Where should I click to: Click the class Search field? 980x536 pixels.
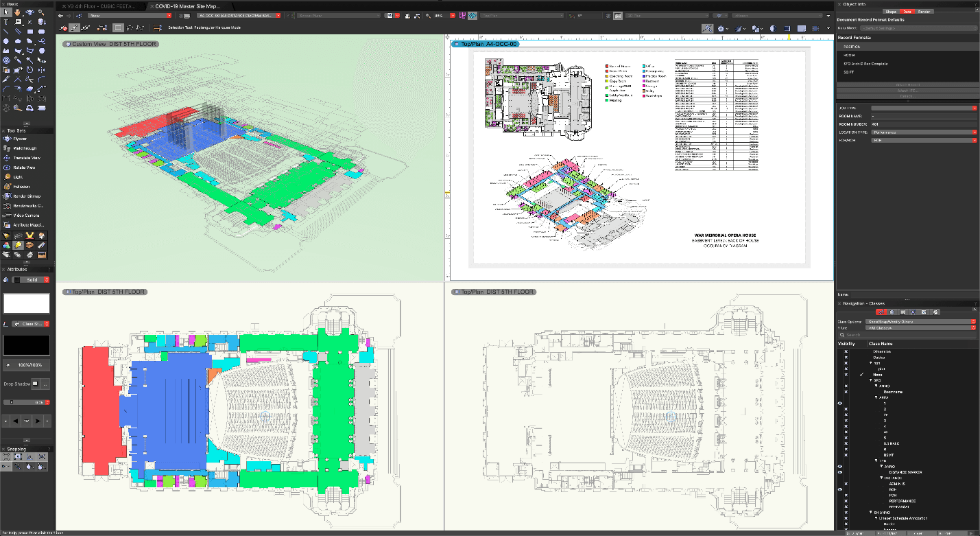point(905,335)
